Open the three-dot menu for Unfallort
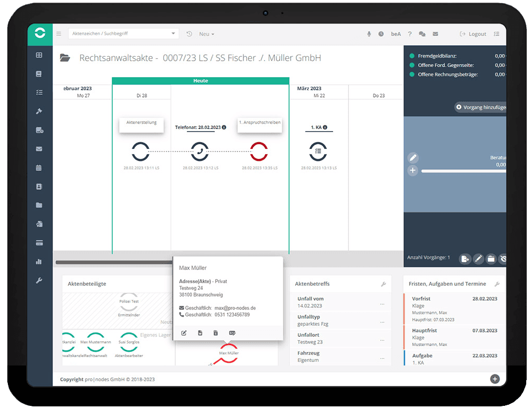The image size is (532, 409). [x=382, y=340]
